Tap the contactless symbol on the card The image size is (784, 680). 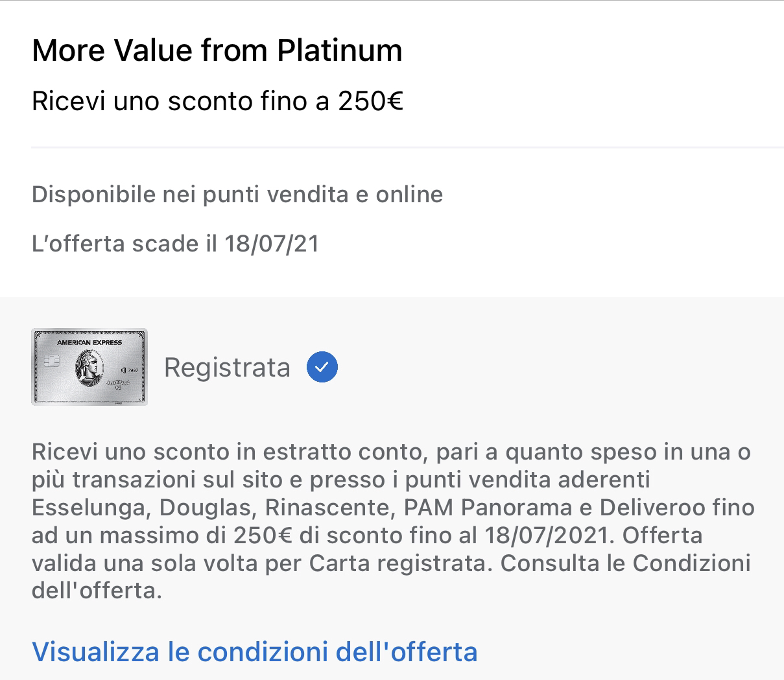[123, 370]
